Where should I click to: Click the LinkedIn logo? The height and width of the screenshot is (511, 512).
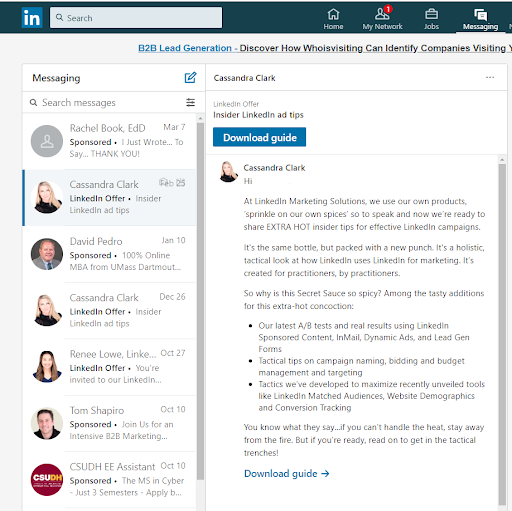(32, 18)
